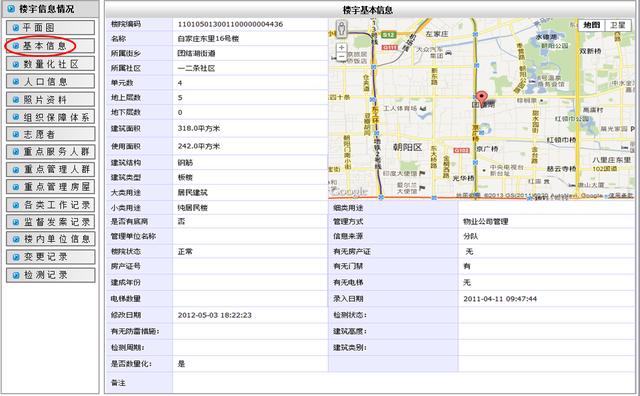
Task: Click the 居民建筑 value
Action: tap(193, 192)
